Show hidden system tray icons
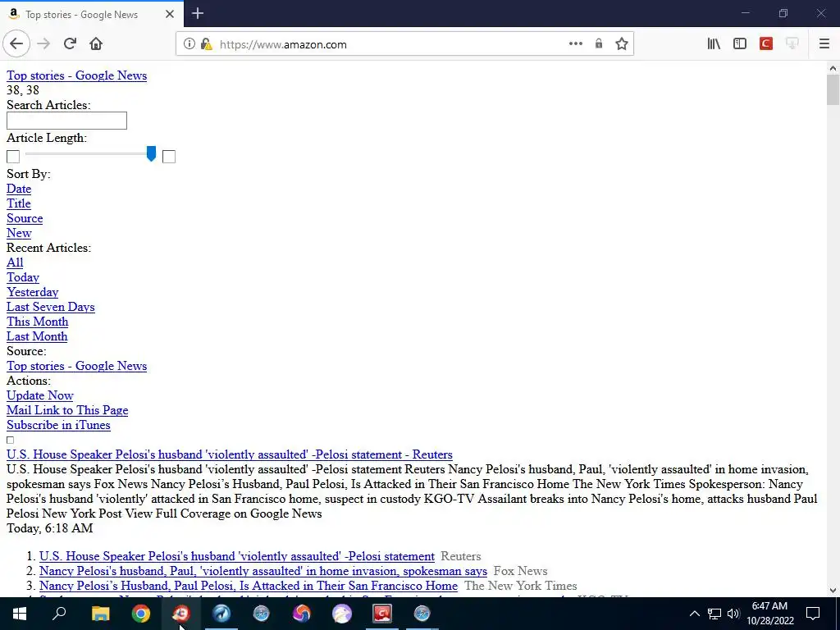This screenshot has height=630, width=840. (694, 614)
